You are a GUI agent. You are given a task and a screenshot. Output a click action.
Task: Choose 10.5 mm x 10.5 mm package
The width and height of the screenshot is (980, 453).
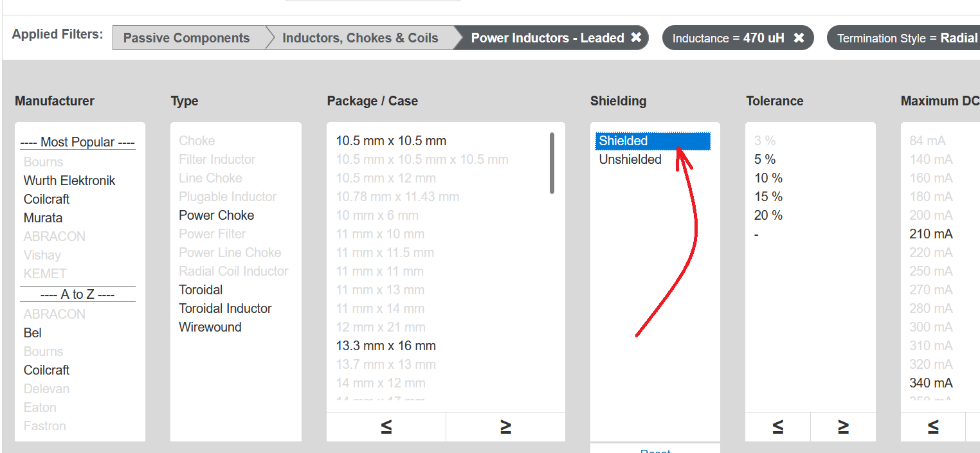tap(391, 141)
